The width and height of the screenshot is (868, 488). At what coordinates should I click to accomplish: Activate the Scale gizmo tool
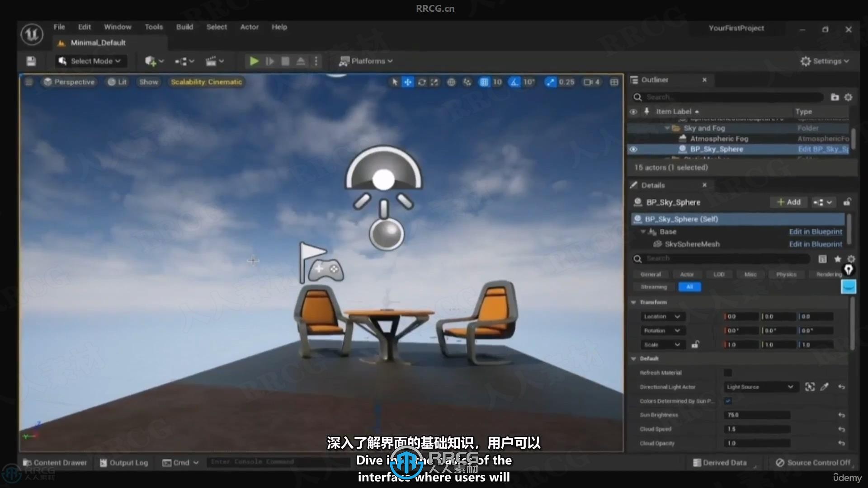pyautogui.click(x=434, y=82)
